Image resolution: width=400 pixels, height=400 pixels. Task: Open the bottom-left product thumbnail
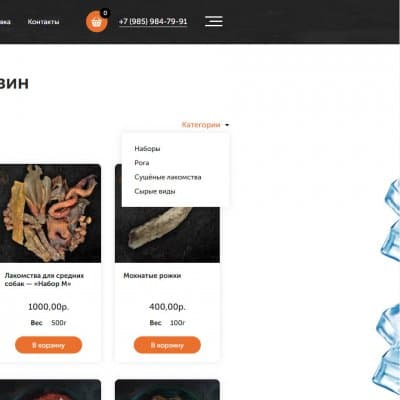coord(50,390)
